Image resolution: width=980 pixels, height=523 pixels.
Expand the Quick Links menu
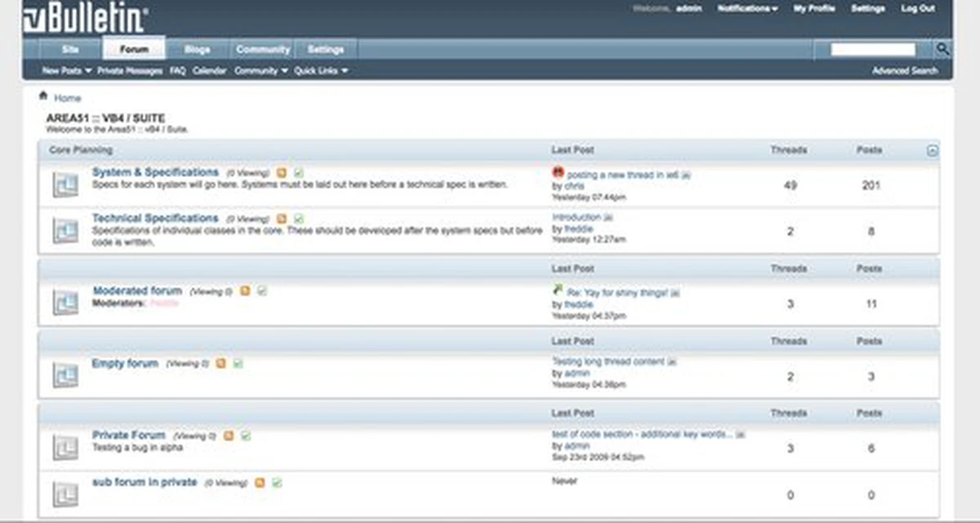(321, 71)
